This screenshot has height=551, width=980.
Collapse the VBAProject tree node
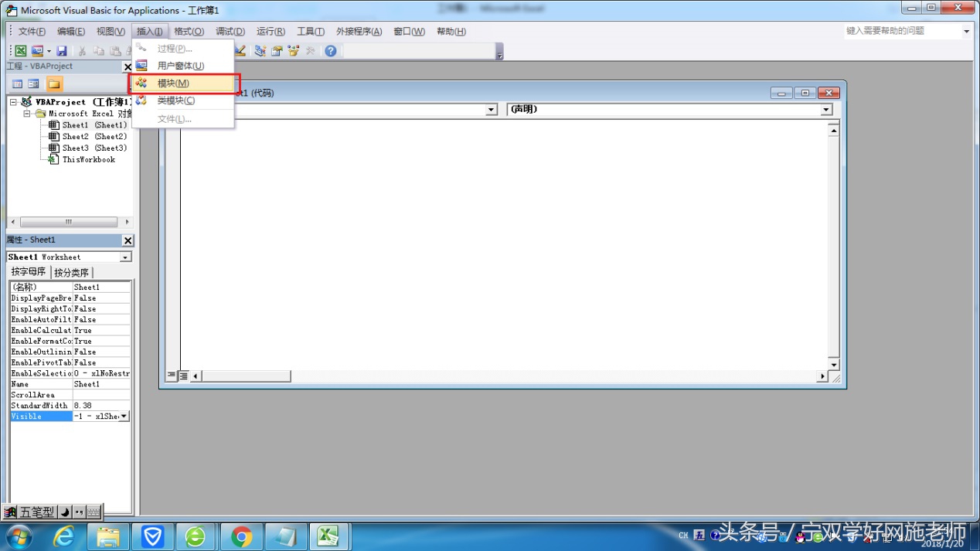(14, 102)
